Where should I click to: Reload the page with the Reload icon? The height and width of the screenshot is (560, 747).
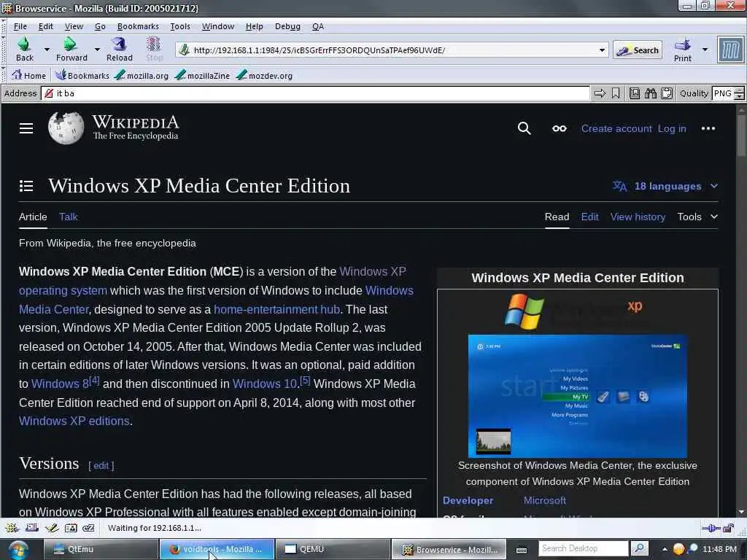click(x=119, y=44)
